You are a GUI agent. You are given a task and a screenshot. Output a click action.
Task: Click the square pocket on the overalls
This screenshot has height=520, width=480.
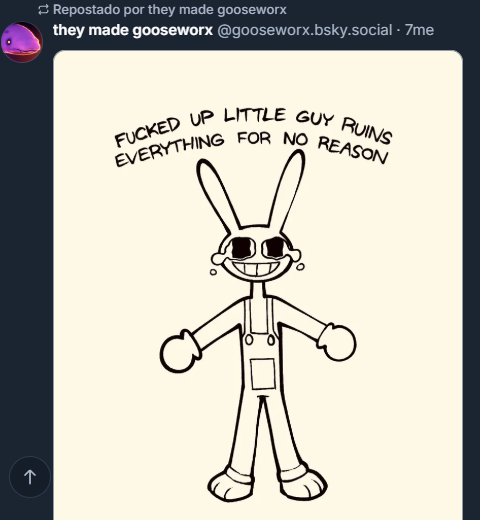tap(263, 374)
